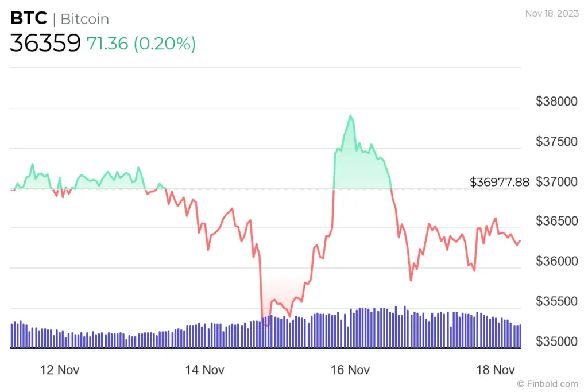Select the 14 Nov date marker
Viewport: 588px width, 392px height.
tap(205, 370)
